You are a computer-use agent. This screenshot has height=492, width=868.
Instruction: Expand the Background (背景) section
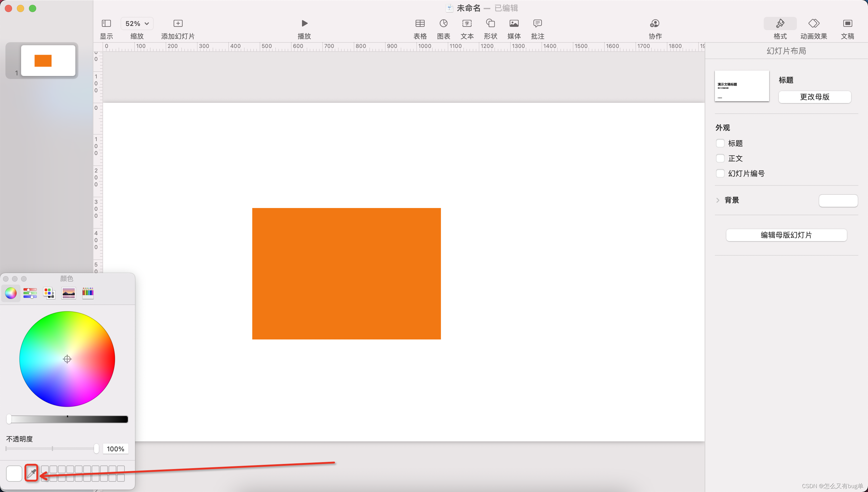[x=718, y=200]
